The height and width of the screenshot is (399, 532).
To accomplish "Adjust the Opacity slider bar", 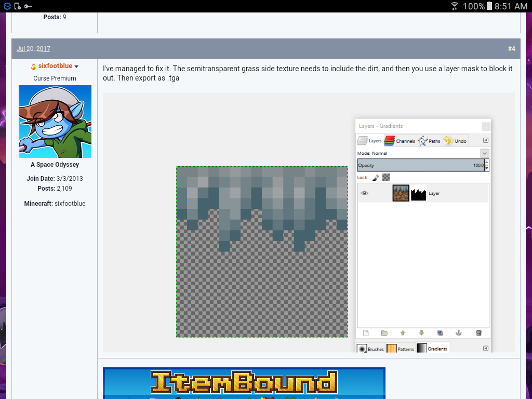I will tap(421, 165).
